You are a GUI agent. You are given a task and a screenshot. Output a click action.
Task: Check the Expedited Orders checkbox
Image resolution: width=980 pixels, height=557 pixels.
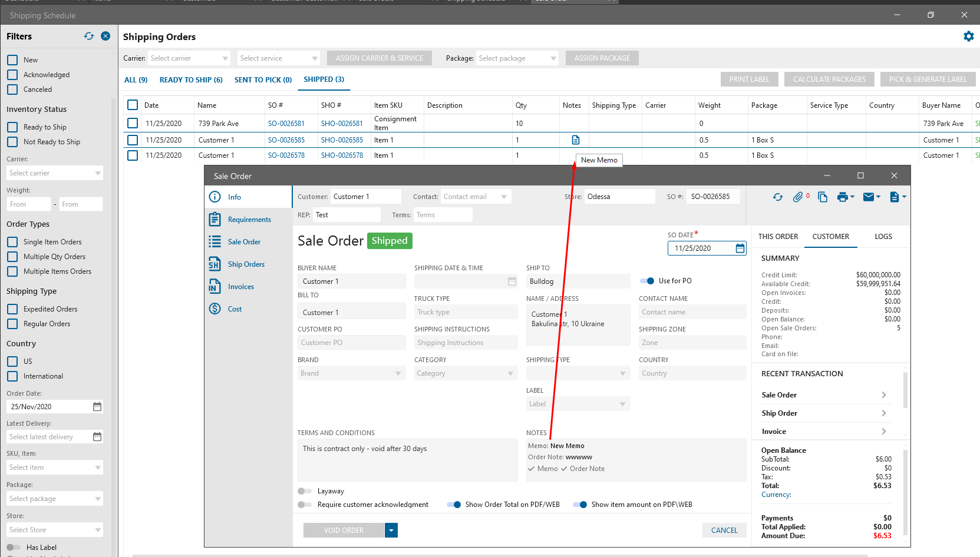click(x=12, y=309)
